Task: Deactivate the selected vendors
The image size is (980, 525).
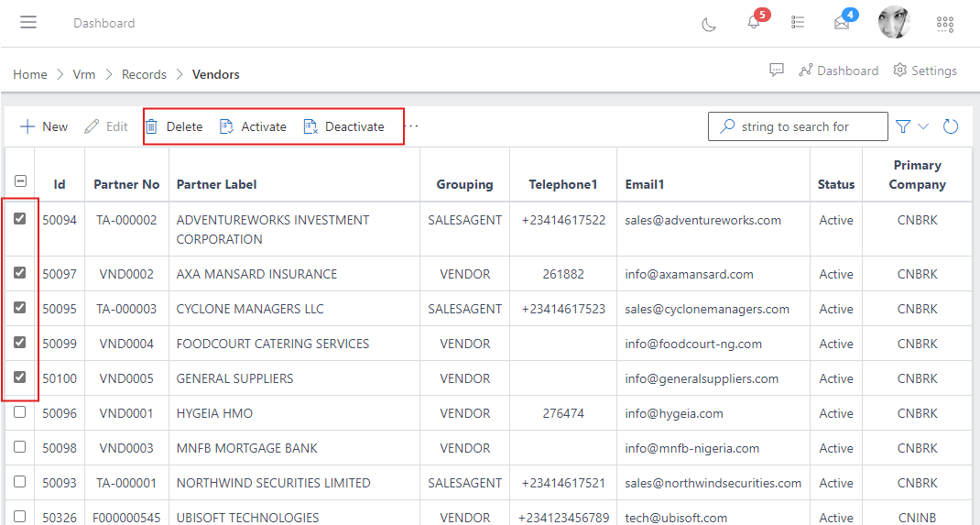Action: click(343, 126)
